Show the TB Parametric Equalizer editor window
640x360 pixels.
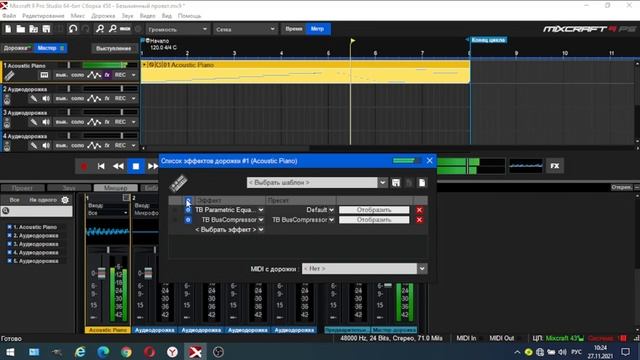374,210
